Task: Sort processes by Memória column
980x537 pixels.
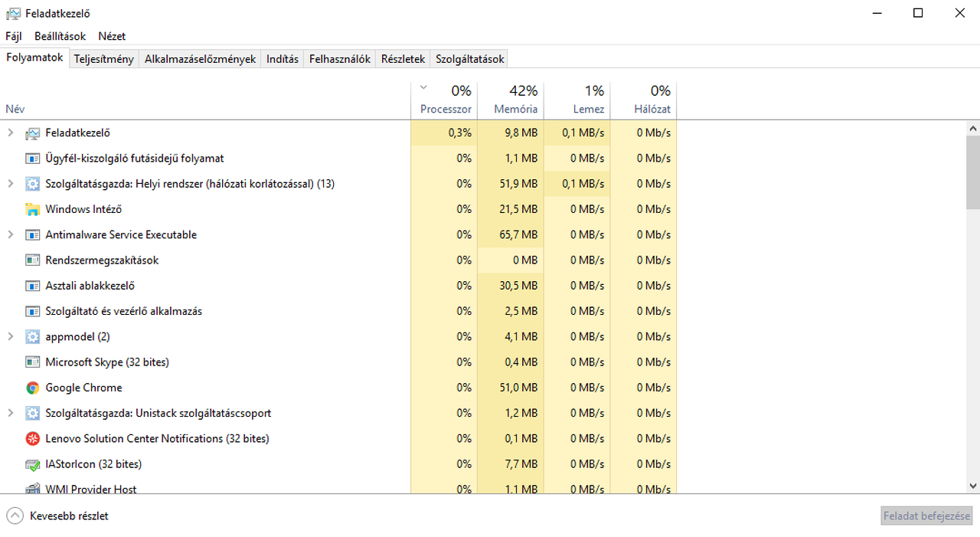Action: pos(514,100)
